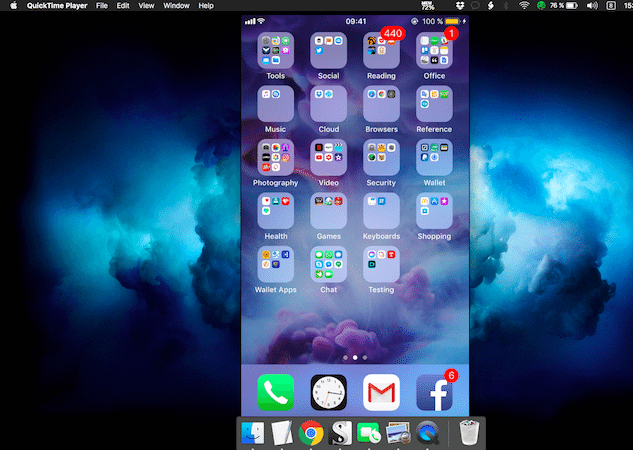Launch Facebook app with 6 badge

tap(434, 392)
